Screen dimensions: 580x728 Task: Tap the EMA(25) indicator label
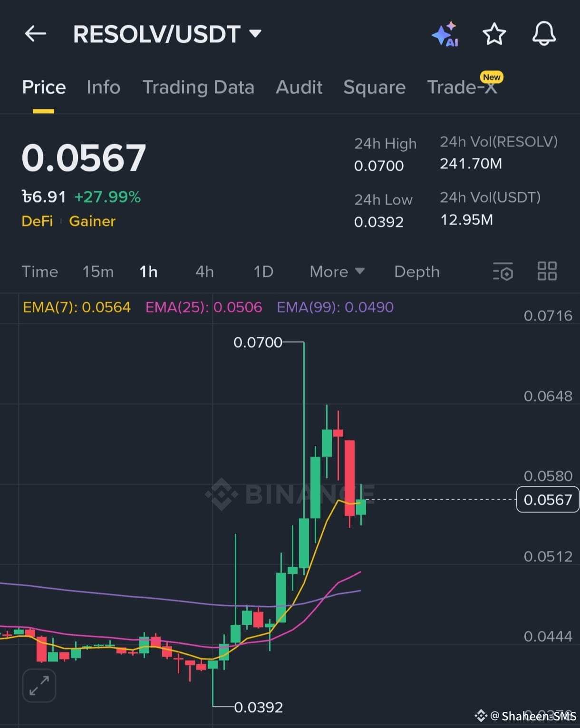[x=203, y=307]
